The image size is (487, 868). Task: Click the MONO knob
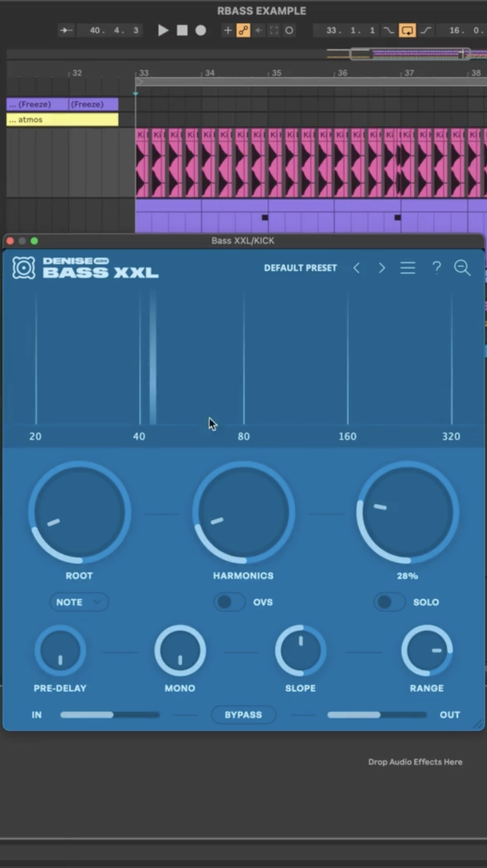pyautogui.click(x=180, y=650)
